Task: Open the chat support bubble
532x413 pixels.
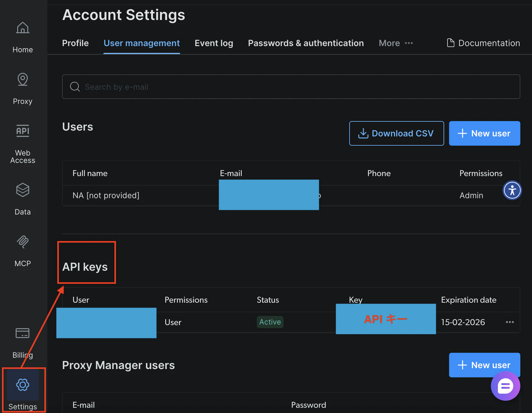Action: [505, 386]
